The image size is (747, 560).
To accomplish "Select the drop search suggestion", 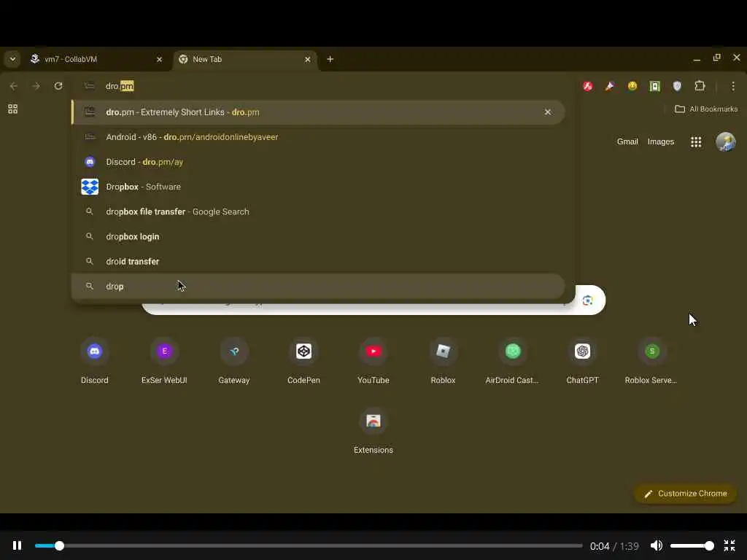I will [x=318, y=286].
